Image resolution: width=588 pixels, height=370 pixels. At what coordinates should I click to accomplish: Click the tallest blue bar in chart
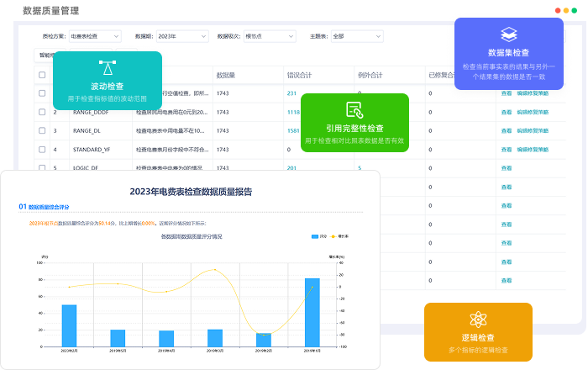(x=312, y=312)
